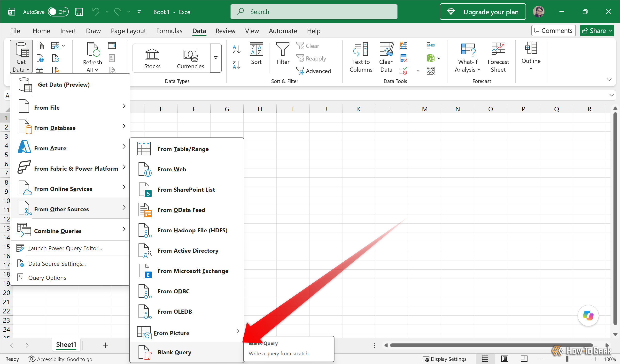This screenshot has height=364, width=620.
Task: Select the Currencies data type
Action: (190, 59)
